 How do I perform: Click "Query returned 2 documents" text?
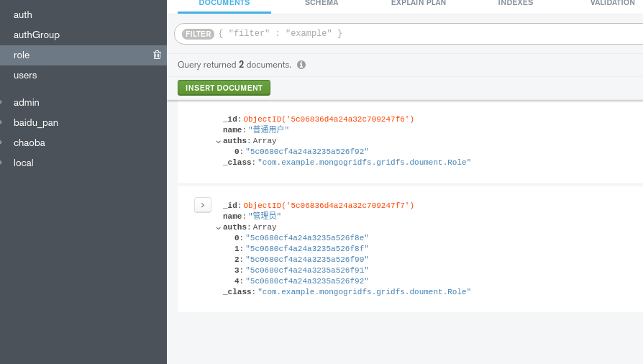tap(234, 65)
